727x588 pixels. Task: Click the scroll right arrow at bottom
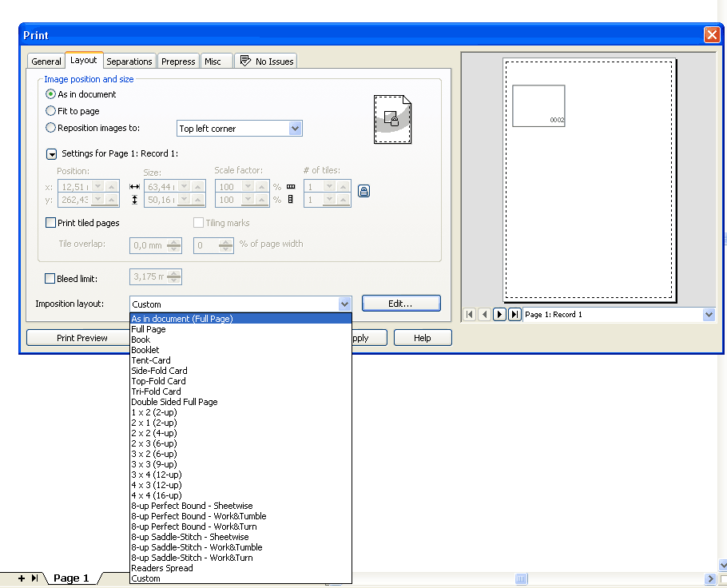(x=710, y=578)
